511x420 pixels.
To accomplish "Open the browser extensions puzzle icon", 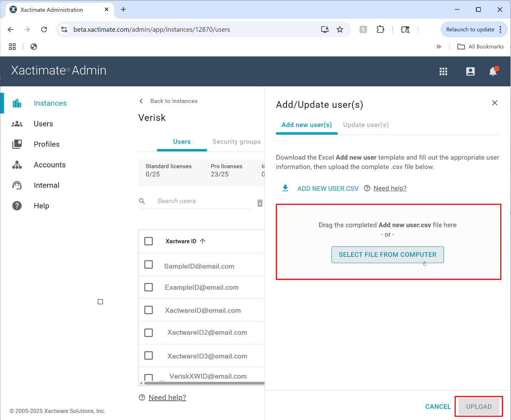I will (380, 30).
